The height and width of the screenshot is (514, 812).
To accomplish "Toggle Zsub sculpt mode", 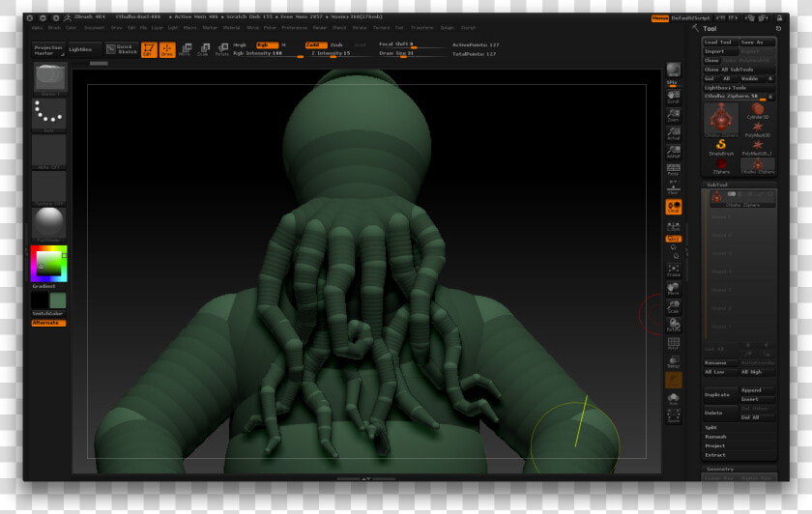I will [x=336, y=45].
